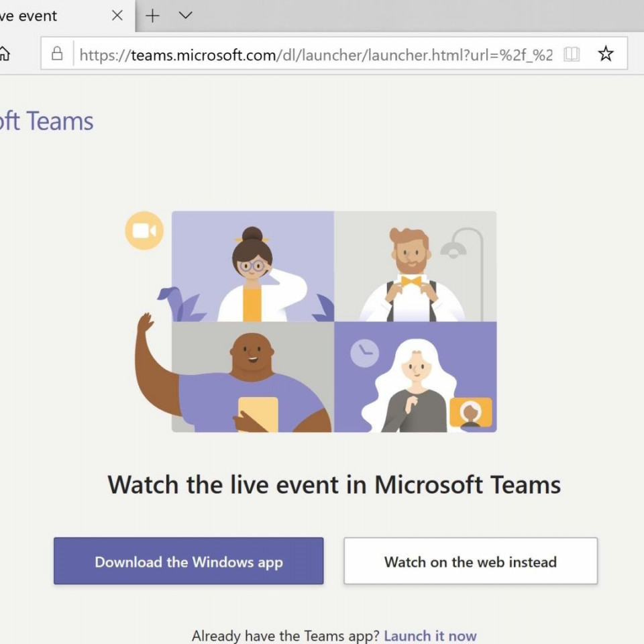
Task: Click the text Already have the Teams app?
Action: coord(286,635)
